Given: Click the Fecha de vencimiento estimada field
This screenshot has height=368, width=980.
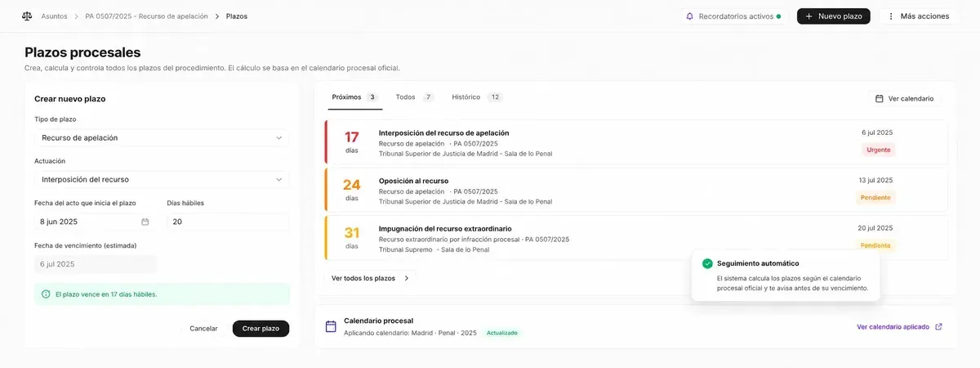Looking at the screenshot, I should coord(95,264).
